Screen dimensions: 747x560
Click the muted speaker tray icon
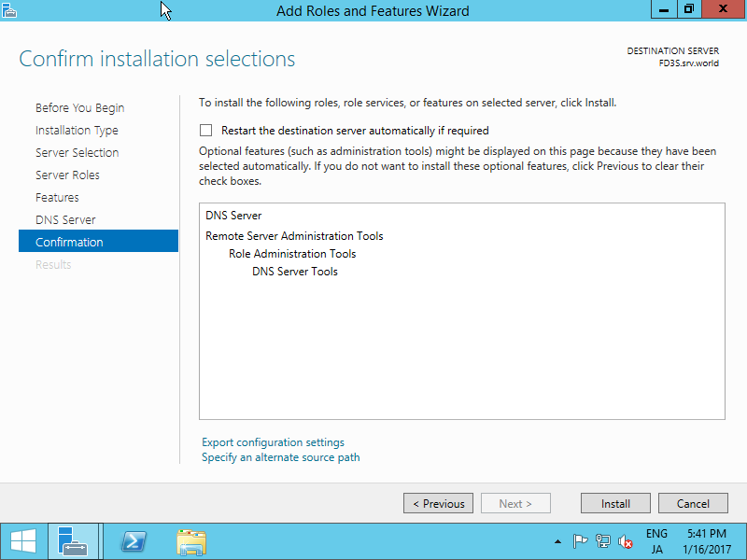coord(625,542)
